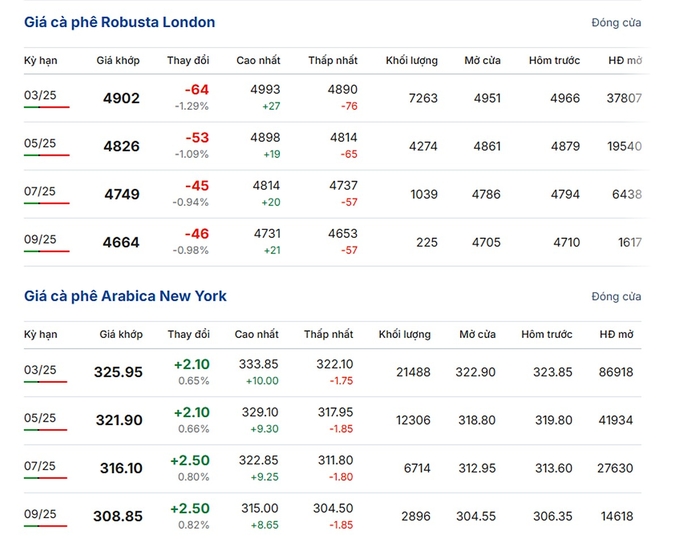The height and width of the screenshot is (539, 680).
Task: Click the 0.82% change percentage
Action: coord(194,526)
